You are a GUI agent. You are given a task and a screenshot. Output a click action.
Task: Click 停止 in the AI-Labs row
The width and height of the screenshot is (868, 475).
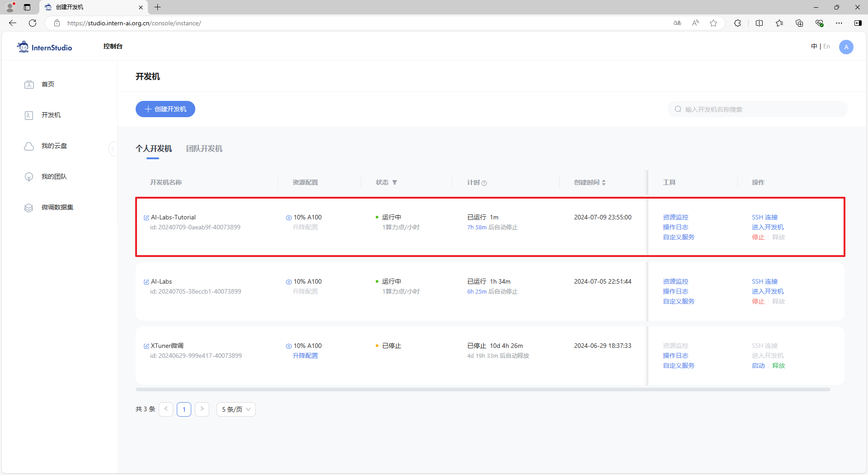click(x=758, y=301)
